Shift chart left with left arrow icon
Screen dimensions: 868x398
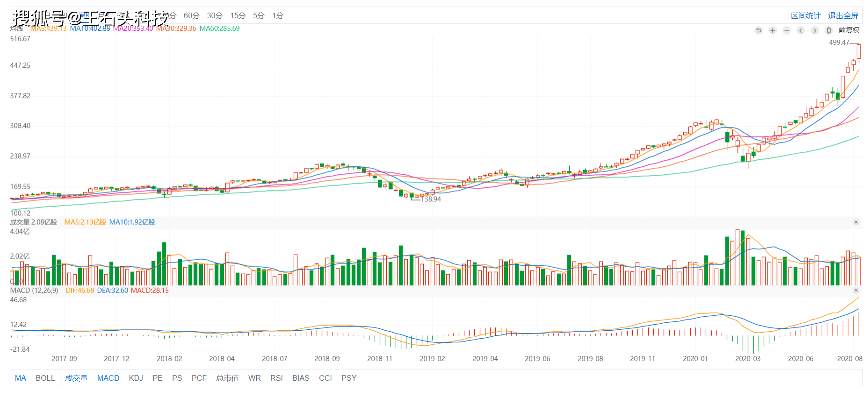coord(801,30)
